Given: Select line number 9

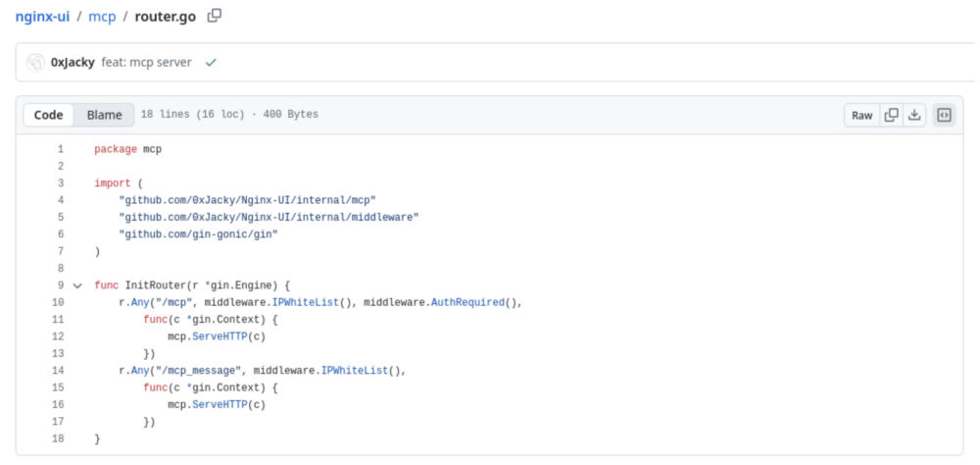Looking at the screenshot, I should click(60, 285).
